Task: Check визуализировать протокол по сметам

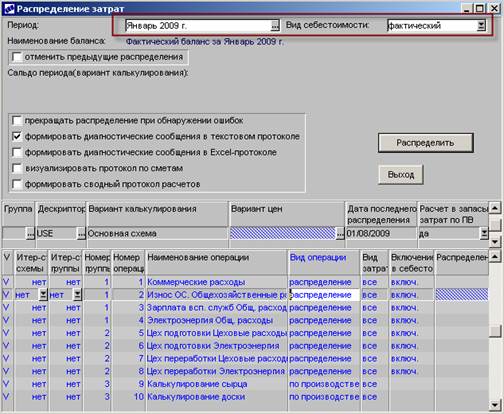Action: [x=17, y=168]
